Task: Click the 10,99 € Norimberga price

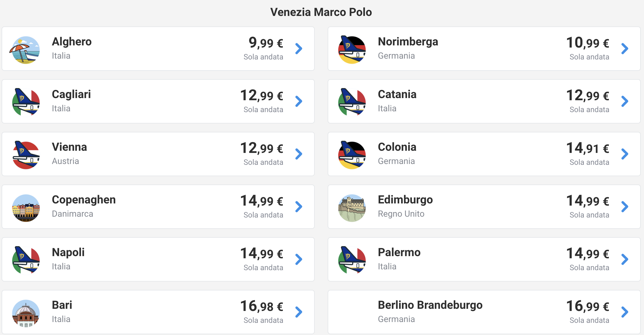Action: 588,43
